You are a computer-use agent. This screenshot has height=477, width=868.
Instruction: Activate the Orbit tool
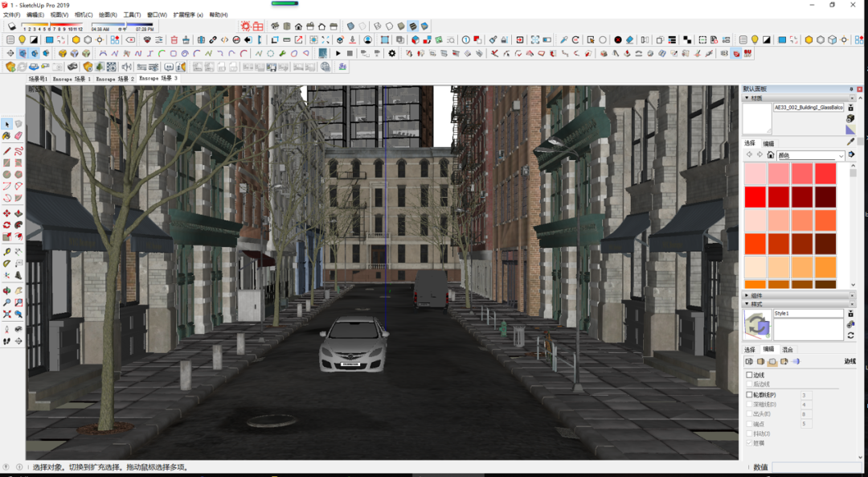click(x=6, y=290)
